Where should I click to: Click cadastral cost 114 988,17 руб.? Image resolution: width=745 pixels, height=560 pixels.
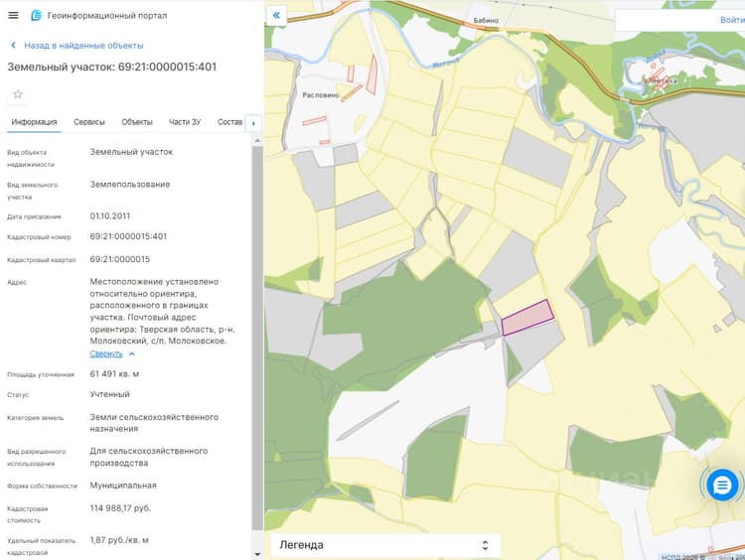[120, 508]
